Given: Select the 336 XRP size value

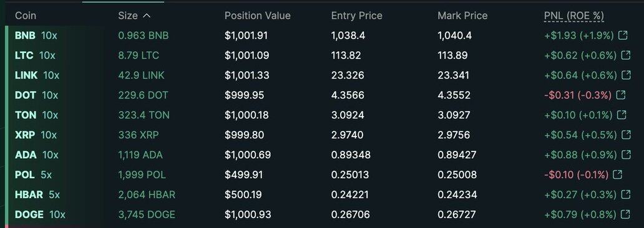Looking at the screenshot, I should coord(139,135).
